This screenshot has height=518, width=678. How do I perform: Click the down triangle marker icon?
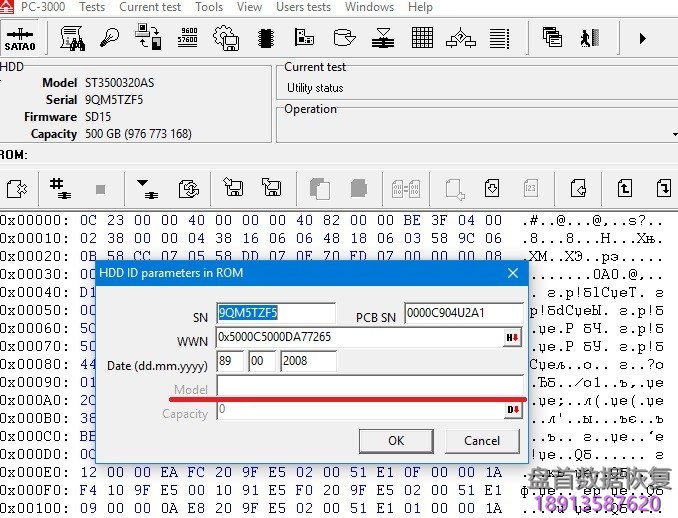click(147, 189)
